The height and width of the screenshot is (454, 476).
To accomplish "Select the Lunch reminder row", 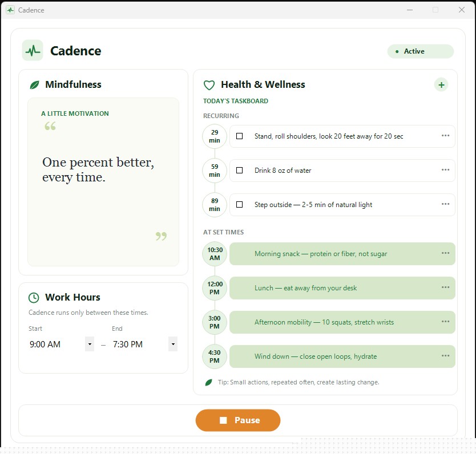I will coord(342,288).
